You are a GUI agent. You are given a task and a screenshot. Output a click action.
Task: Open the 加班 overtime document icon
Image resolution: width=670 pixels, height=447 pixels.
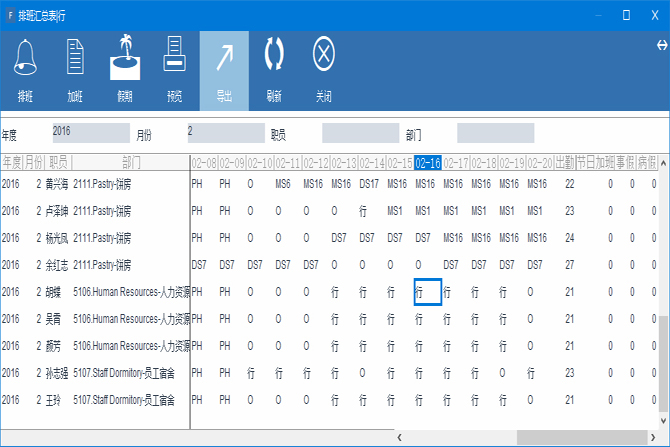75,58
